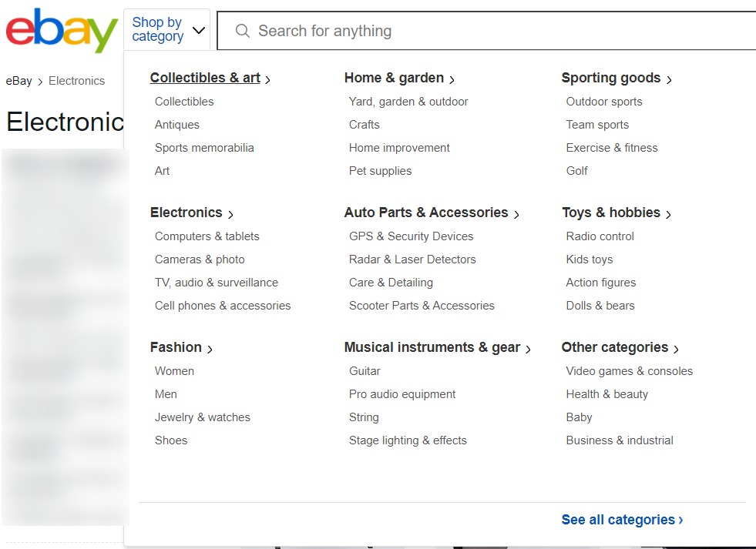The image size is (756, 549).
Task: Open Scooter Parts & Accessories
Action: pos(422,306)
